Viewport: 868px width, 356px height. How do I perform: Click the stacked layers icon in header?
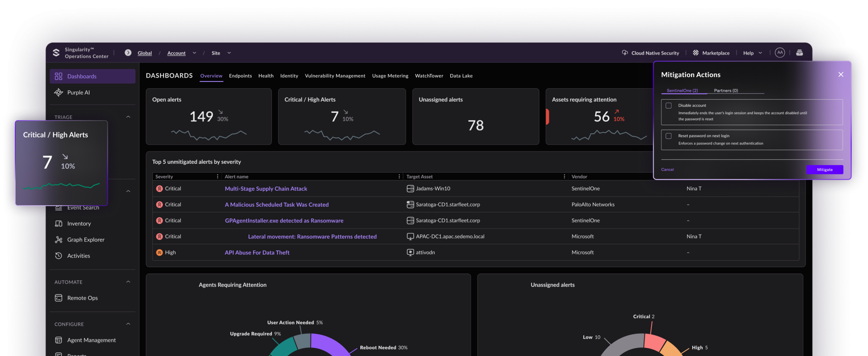pyautogui.click(x=799, y=53)
